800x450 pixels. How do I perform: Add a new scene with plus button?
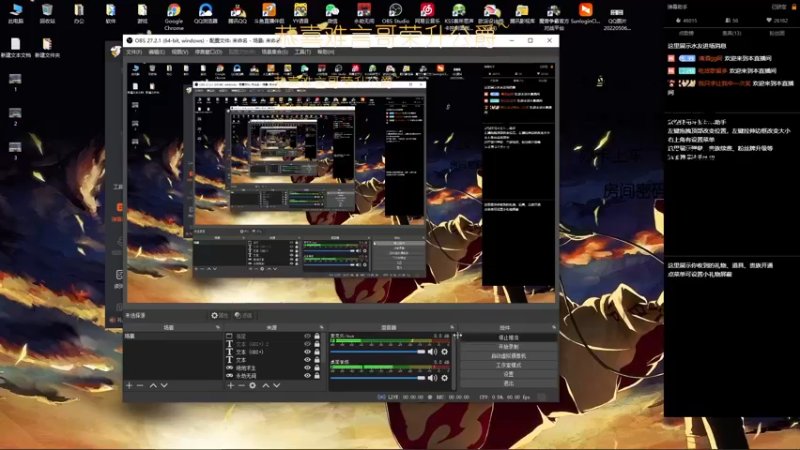[x=129, y=385]
